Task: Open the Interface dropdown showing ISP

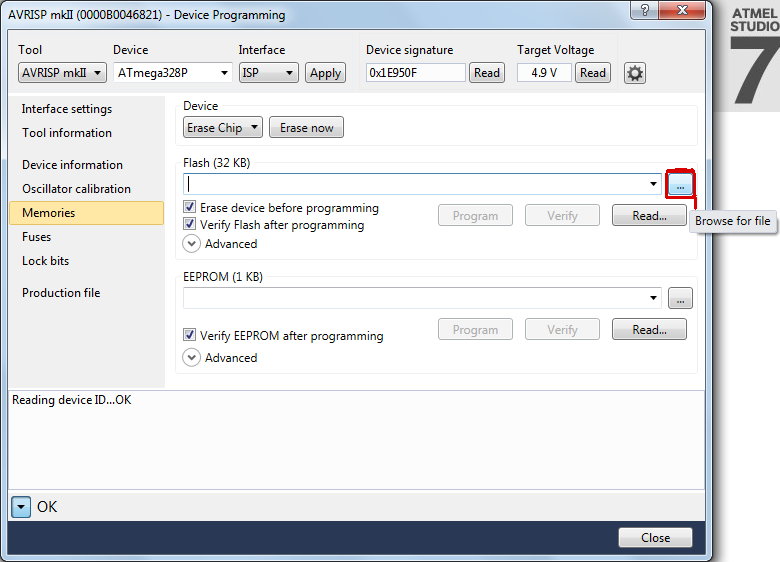Action: [x=268, y=73]
